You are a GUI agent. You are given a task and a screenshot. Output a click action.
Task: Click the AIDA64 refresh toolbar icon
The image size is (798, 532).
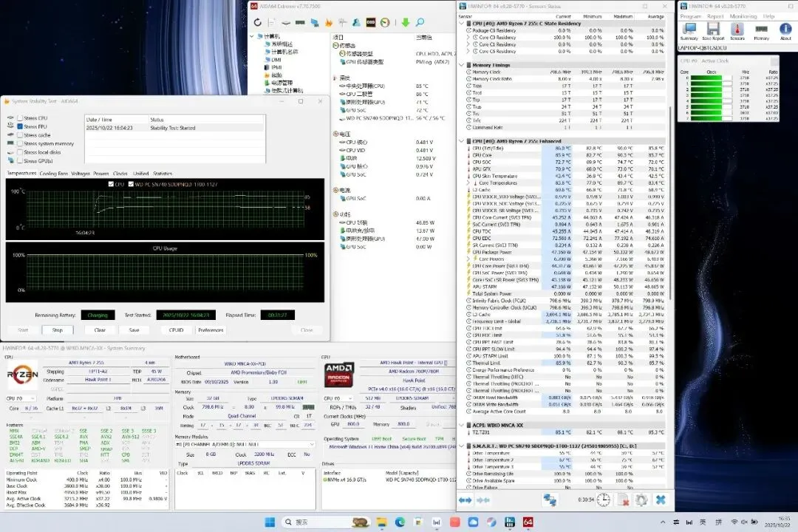pos(258,22)
